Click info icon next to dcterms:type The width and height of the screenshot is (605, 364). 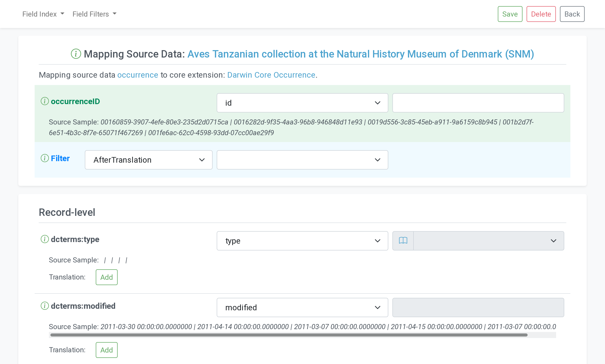point(45,239)
